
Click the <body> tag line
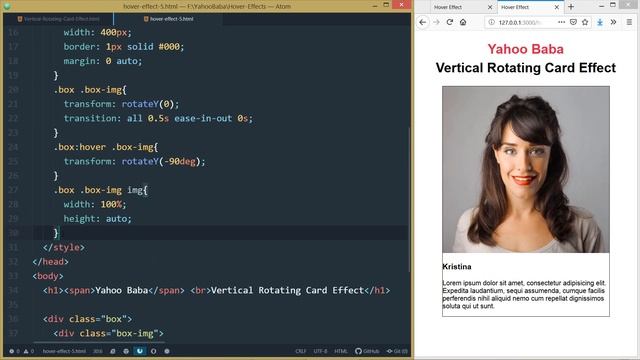click(48, 276)
